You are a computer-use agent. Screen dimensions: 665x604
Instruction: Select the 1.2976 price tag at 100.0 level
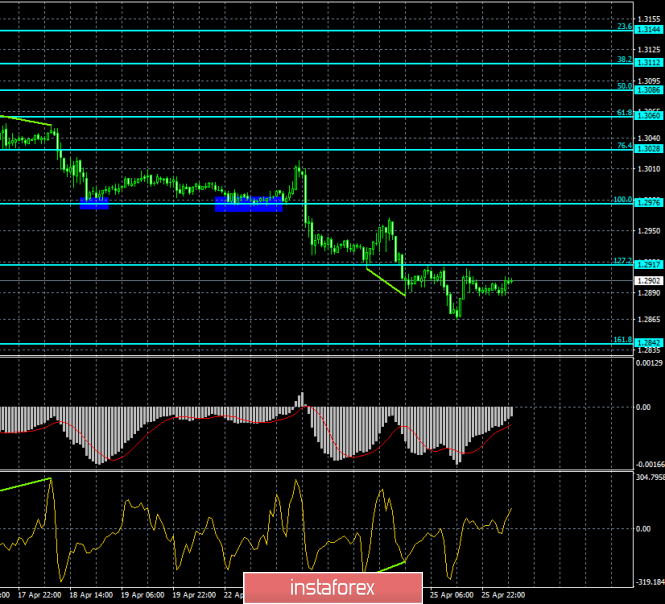(649, 202)
